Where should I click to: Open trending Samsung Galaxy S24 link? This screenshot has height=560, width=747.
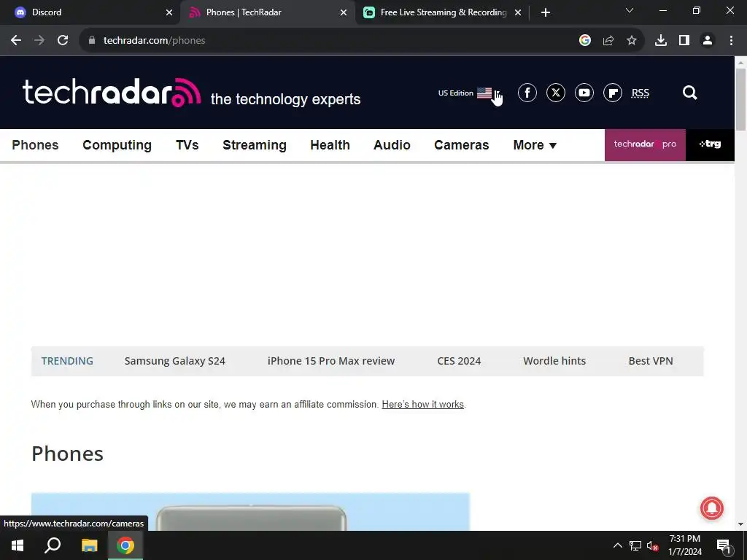coord(175,361)
